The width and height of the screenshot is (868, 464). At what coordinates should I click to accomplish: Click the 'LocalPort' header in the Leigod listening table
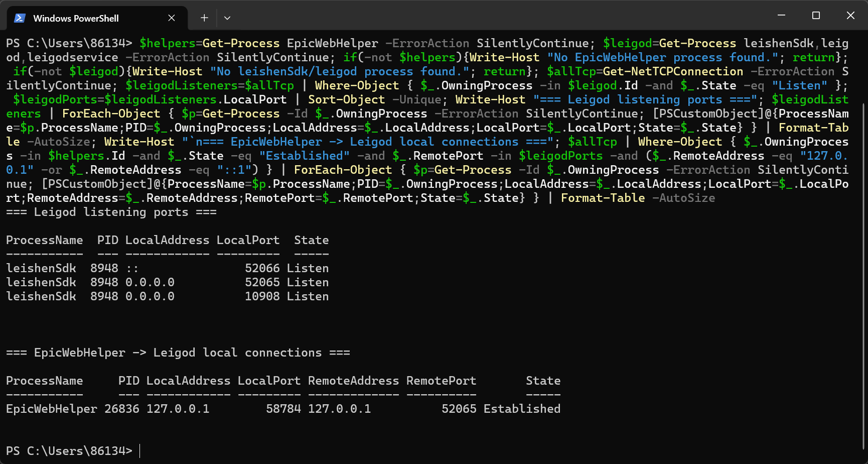[x=248, y=240]
